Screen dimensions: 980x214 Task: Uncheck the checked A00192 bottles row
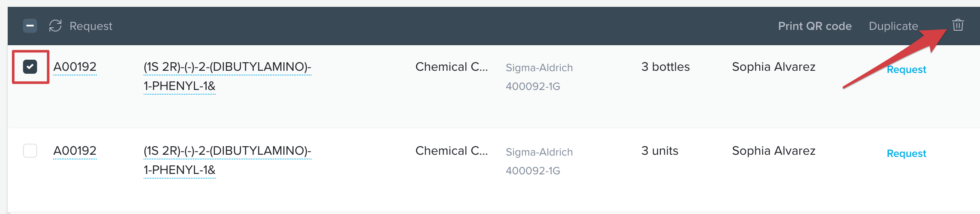tap(30, 67)
